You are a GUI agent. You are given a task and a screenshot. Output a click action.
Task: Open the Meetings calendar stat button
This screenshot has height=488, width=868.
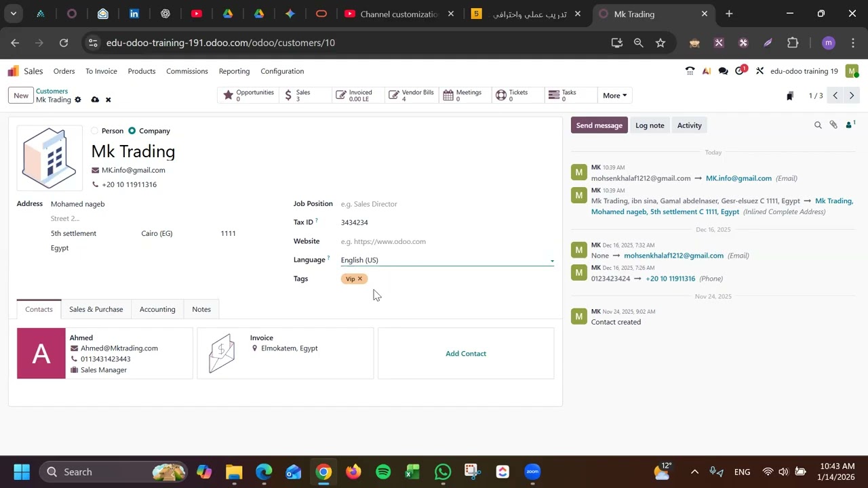pos(466,96)
